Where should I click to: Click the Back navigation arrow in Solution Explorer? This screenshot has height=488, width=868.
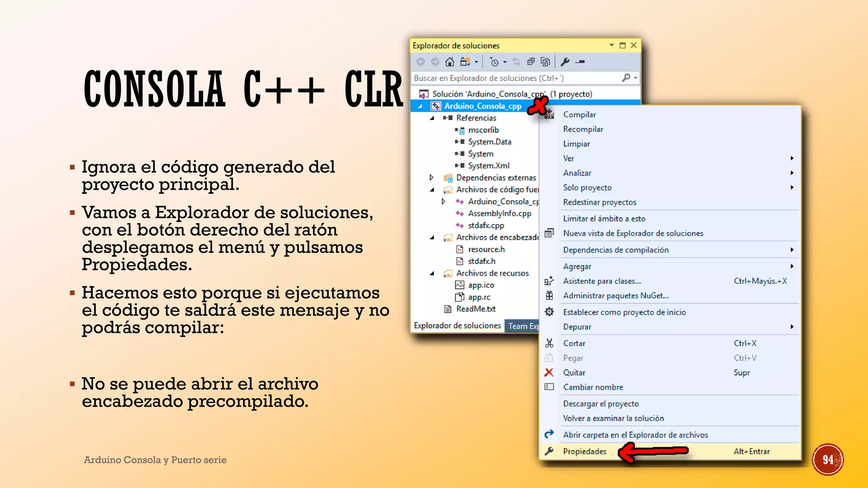[420, 62]
